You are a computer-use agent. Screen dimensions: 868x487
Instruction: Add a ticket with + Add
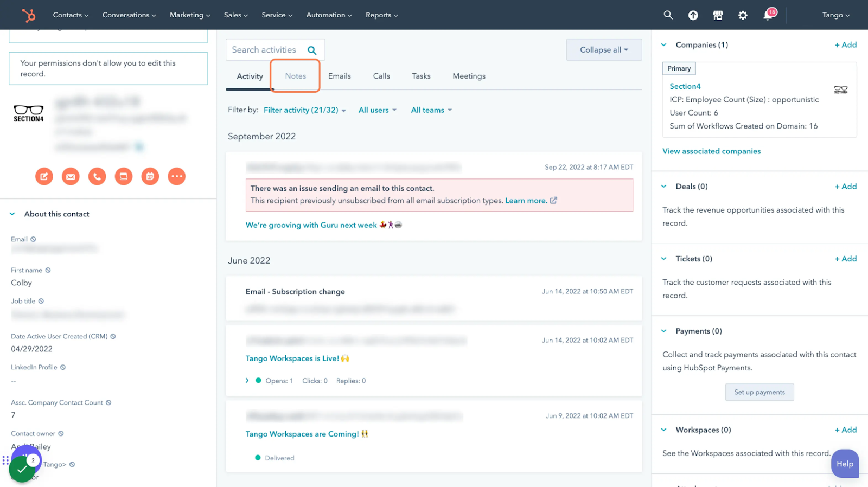[846, 259]
